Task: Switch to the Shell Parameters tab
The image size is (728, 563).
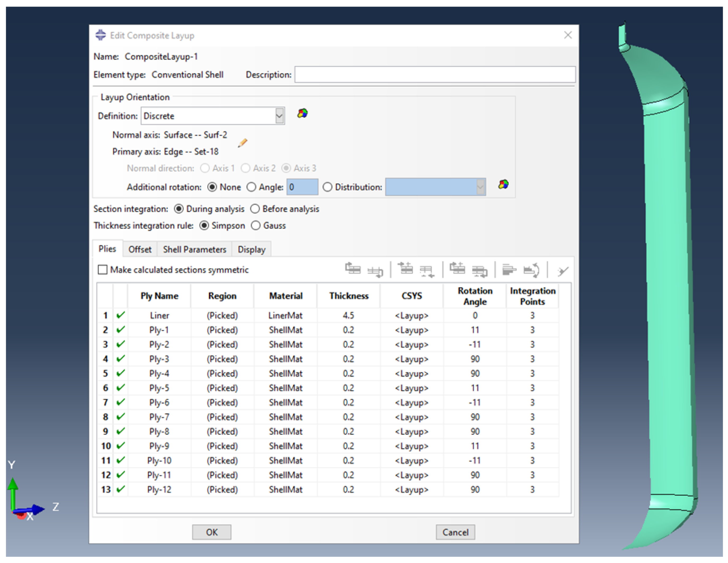Action: click(x=194, y=249)
